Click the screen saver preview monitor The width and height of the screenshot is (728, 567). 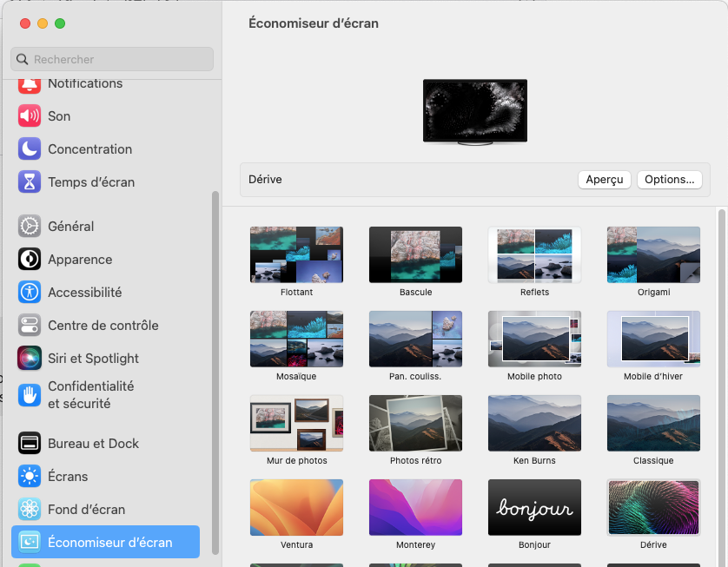[x=475, y=112]
